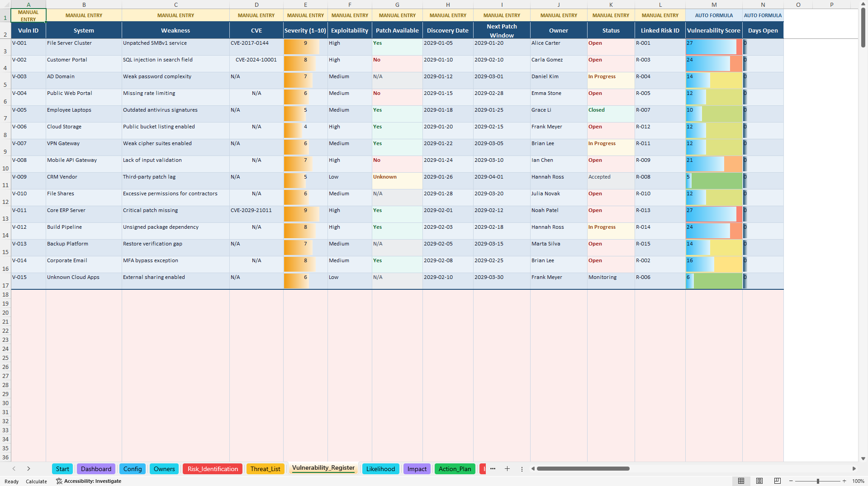Screen dimensions: 868x486
Task: Select Closed status cell for V-005
Action: tap(611, 114)
